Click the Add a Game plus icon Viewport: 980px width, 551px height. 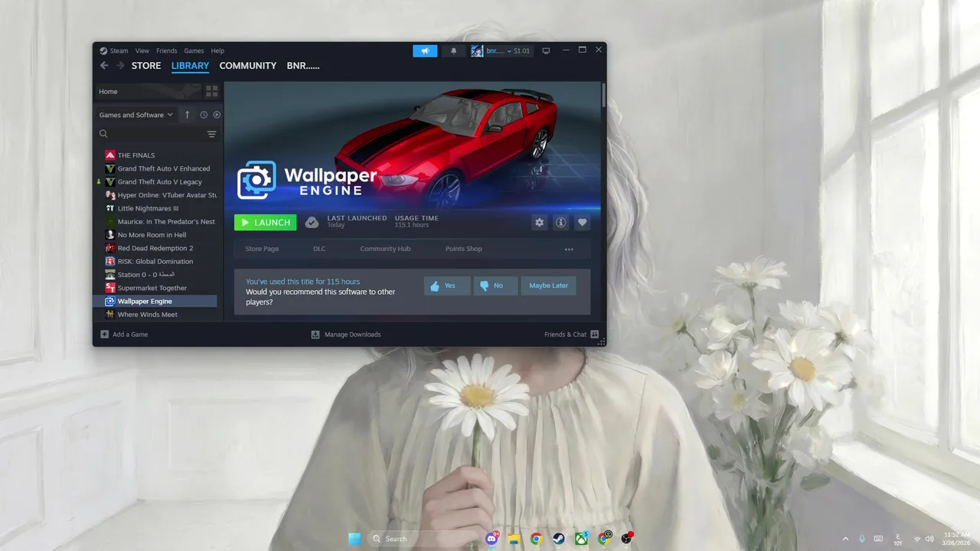(x=105, y=334)
